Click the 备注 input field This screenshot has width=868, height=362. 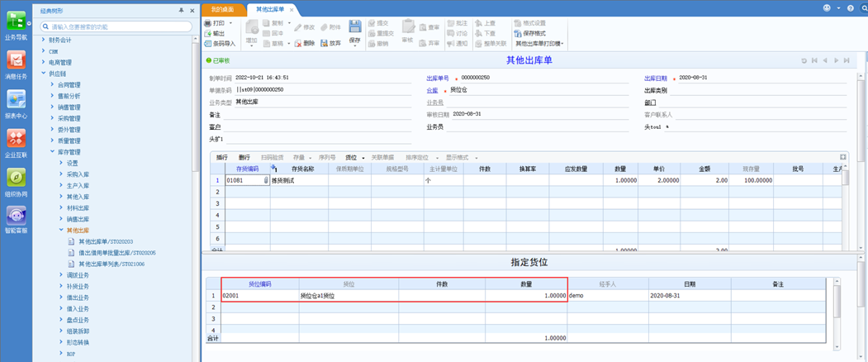click(317, 115)
